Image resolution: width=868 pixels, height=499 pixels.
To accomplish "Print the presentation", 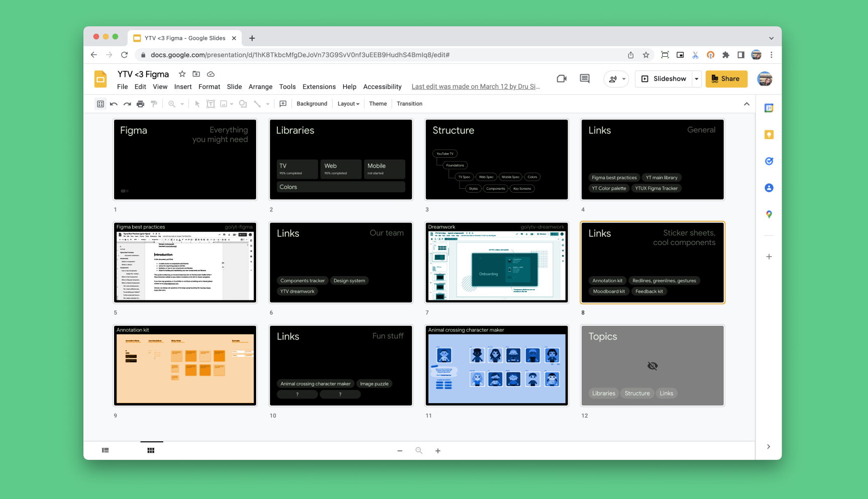I will click(141, 104).
